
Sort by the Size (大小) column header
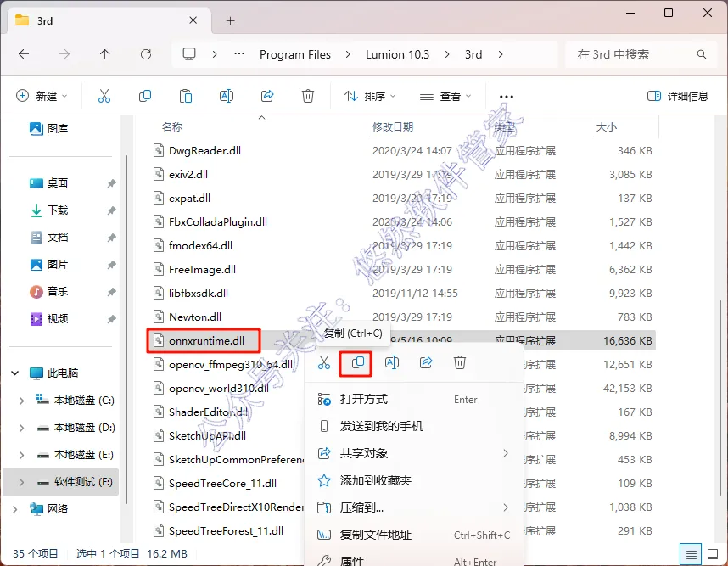click(x=607, y=126)
